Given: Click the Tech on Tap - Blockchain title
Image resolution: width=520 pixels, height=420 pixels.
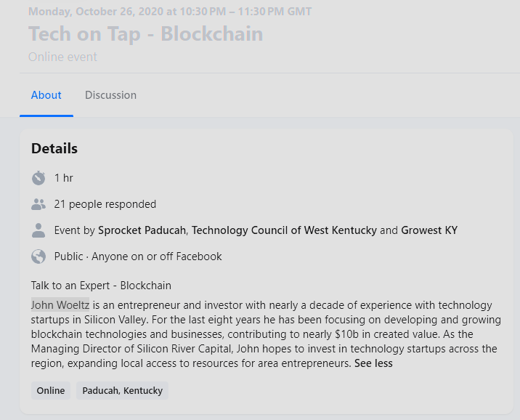Looking at the screenshot, I should pyautogui.click(x=145, y=34).
